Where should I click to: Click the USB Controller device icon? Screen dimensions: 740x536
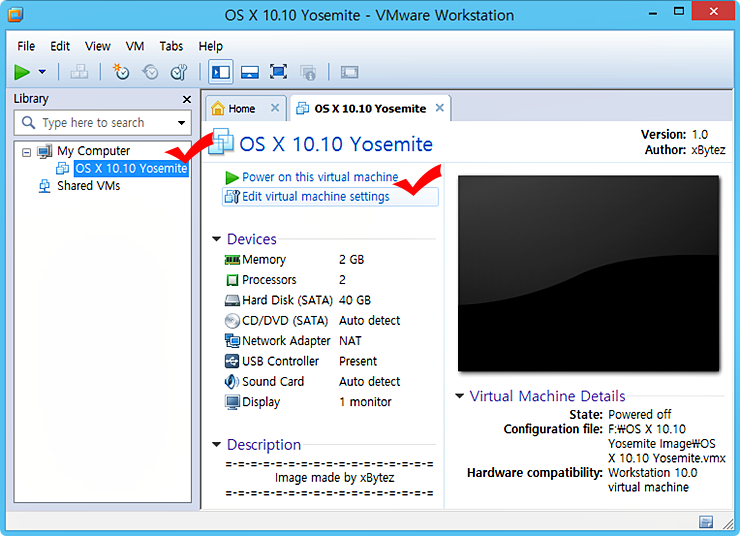coord(232,361)
